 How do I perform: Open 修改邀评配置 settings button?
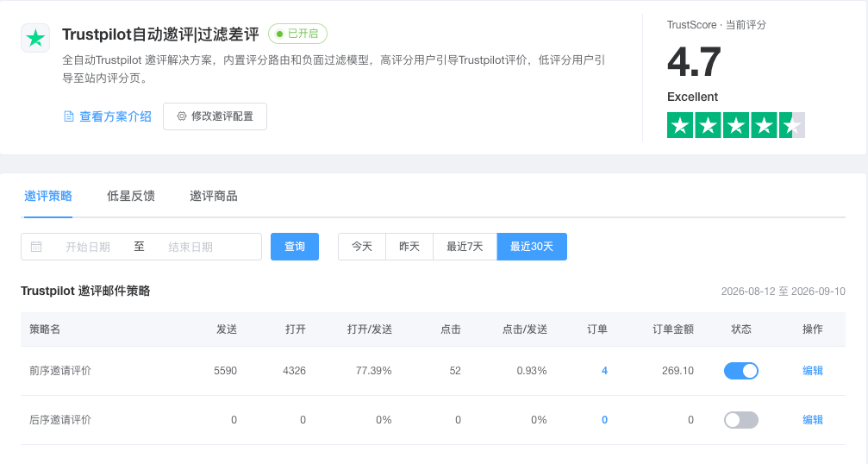tap(215, 116)
